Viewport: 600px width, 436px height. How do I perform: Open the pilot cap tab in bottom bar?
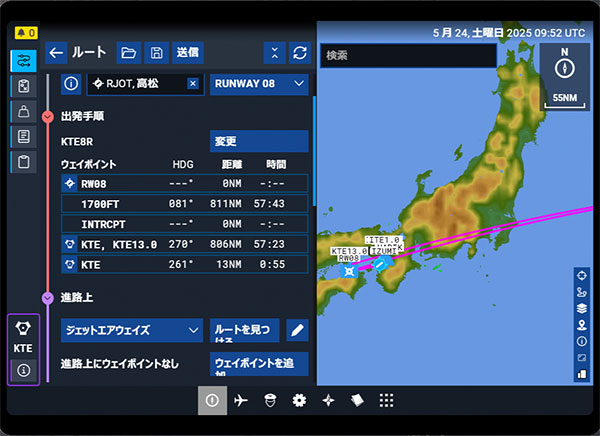(270, 400)
